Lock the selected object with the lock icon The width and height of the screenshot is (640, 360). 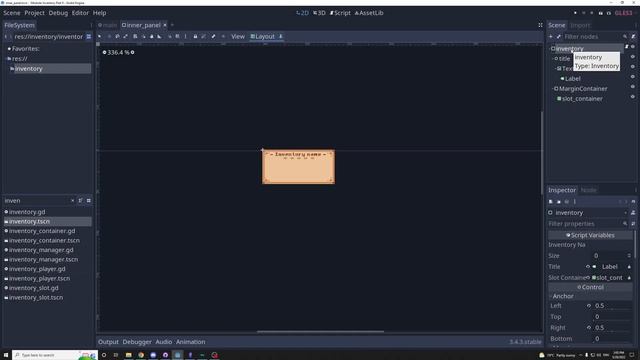(195, 36)
